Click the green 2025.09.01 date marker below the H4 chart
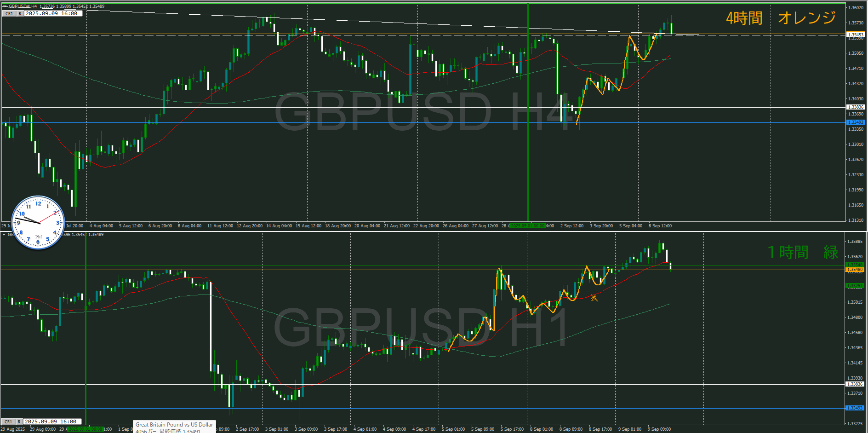 [527, 226]
